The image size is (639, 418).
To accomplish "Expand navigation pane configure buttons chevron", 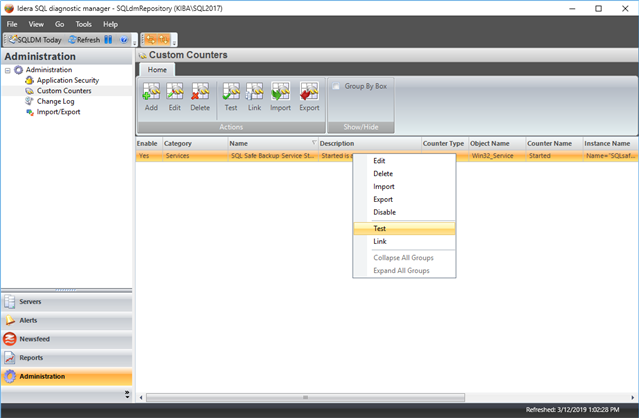I will [127, 394].
